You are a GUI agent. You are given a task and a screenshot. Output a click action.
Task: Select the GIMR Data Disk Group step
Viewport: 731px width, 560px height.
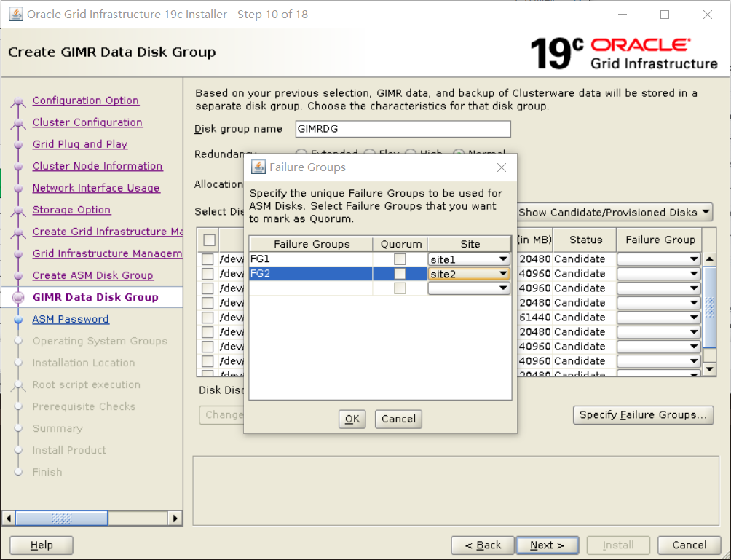pyautogui.click(x=95, y=298)
